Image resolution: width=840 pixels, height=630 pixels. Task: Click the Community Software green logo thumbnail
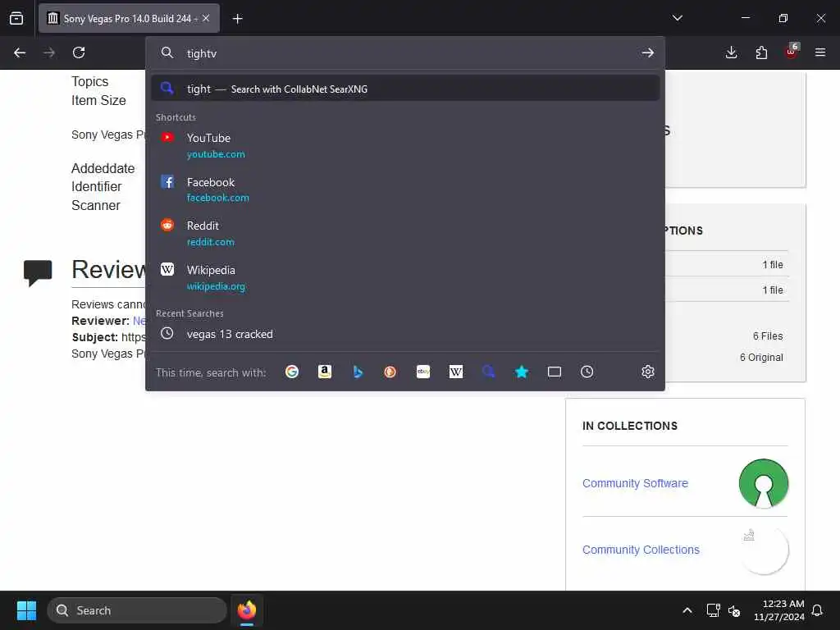tap(764, 483)
